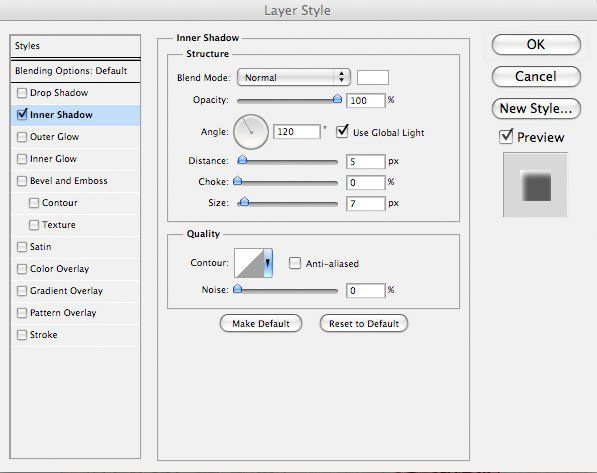Click the Make Default button

[261, 323]
